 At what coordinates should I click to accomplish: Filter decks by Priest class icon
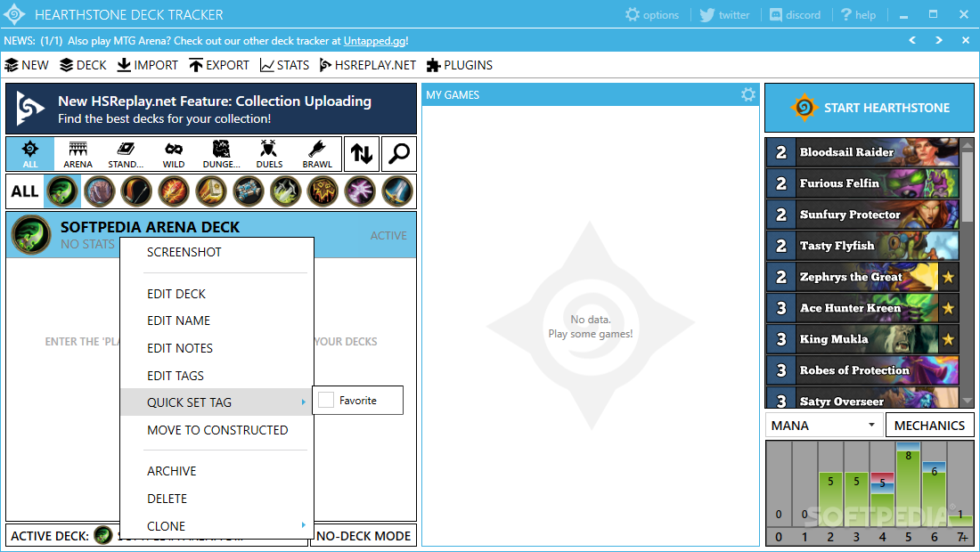click(x=249, y=191)
